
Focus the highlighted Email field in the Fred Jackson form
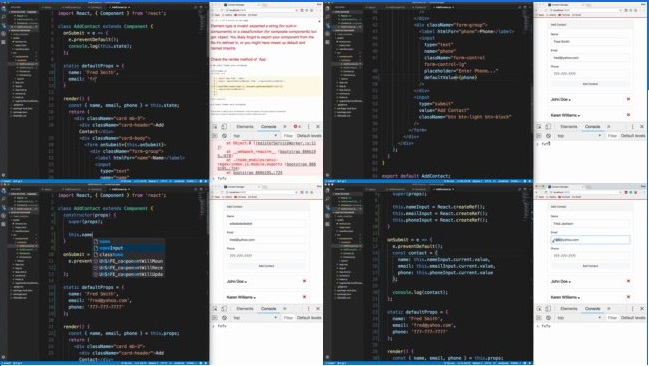coord(590,240)
